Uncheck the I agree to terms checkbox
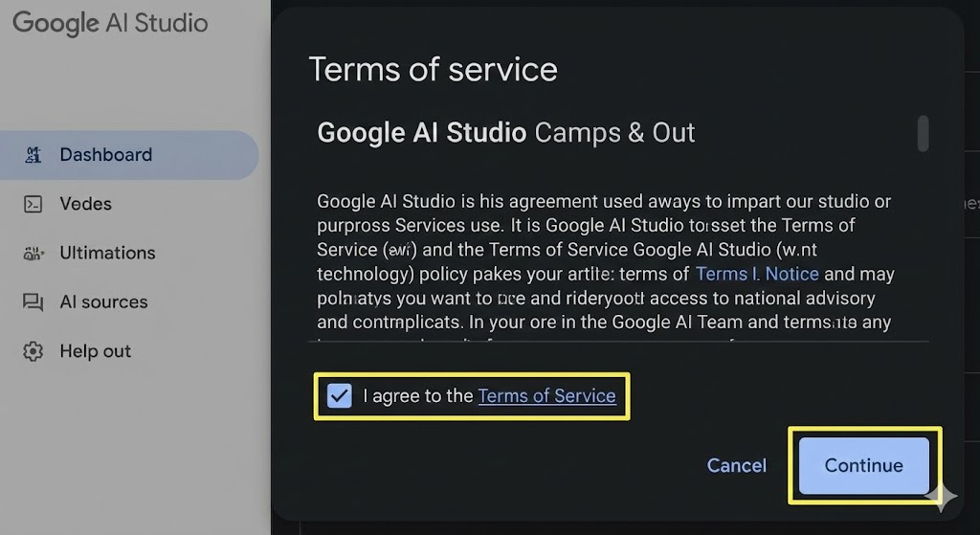This screenshot has width=980, height=535. tap(340, 396)
